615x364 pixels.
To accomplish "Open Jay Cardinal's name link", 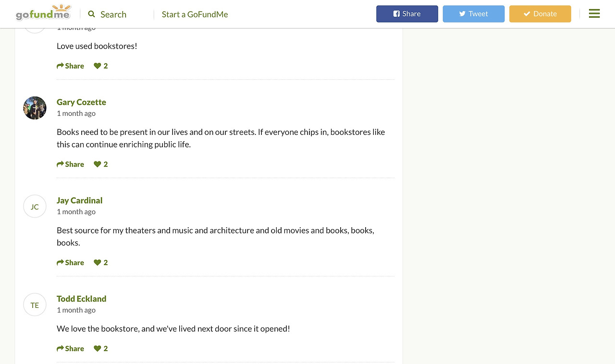I will pyautogui.click(x=79, y=200).
